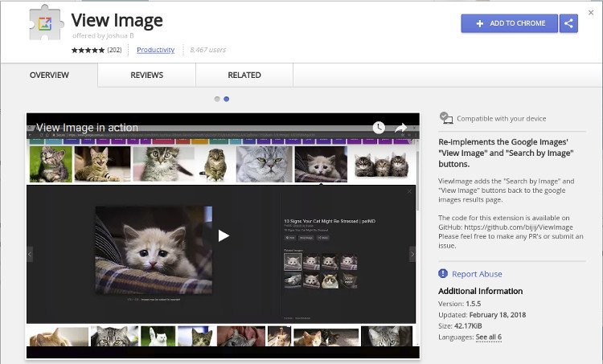Image resolution: width=603 pixels, height=364 pixels.
Task: Open the See all 6 languages link
Action: click(488, 337)
